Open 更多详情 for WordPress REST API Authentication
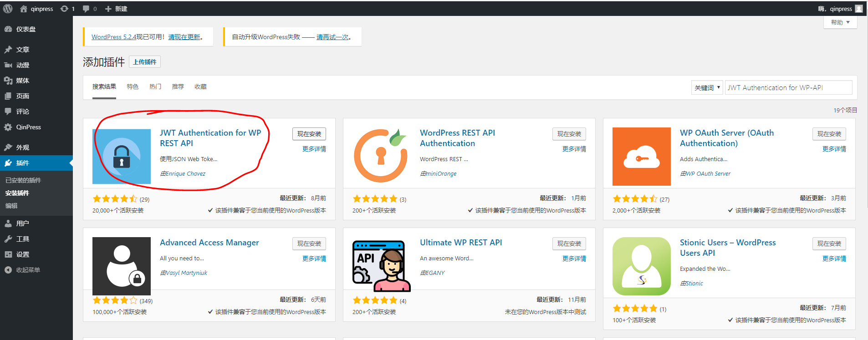 574,149
